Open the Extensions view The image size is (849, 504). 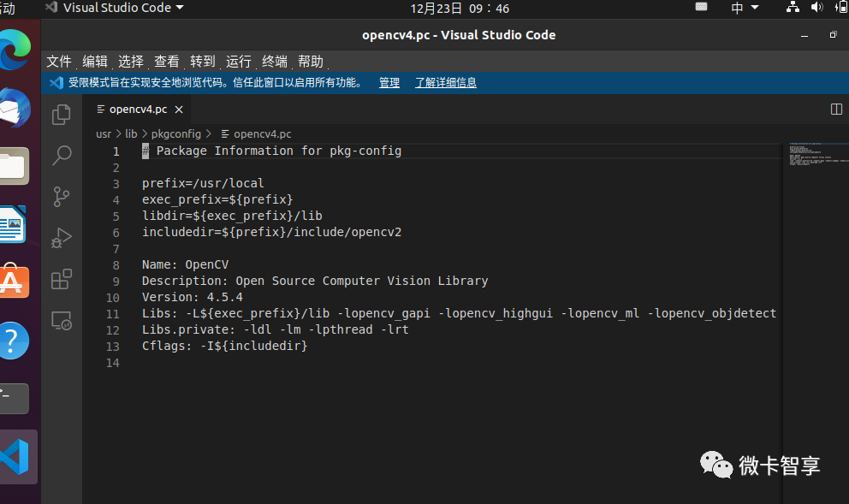click(x=61, y=279)
